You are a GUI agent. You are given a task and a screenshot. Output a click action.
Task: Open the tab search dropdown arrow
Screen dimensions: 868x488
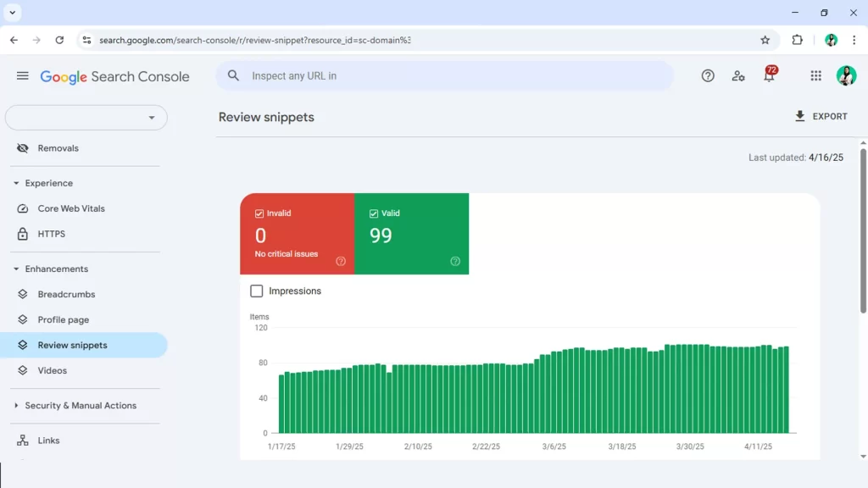point(12,12)
